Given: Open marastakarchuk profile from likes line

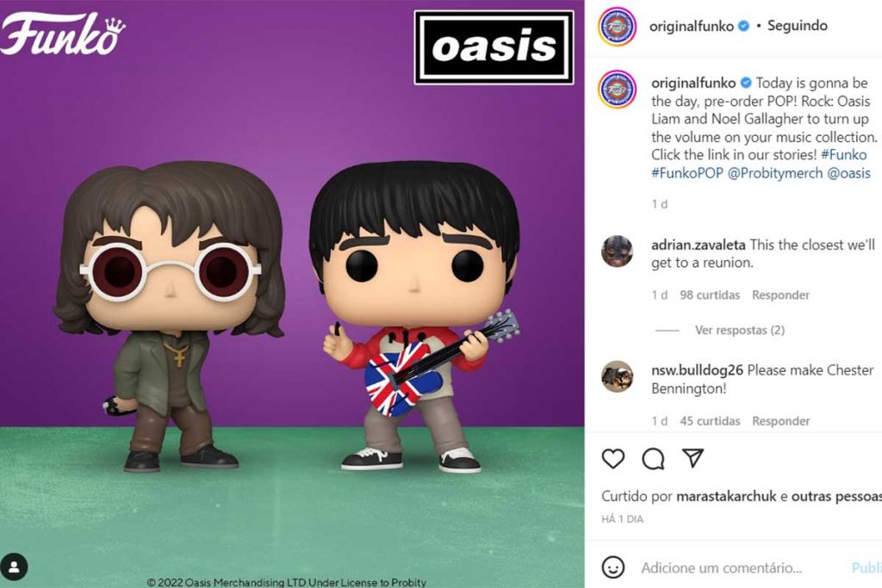Looking at the screenshot, I should (725, 497).
